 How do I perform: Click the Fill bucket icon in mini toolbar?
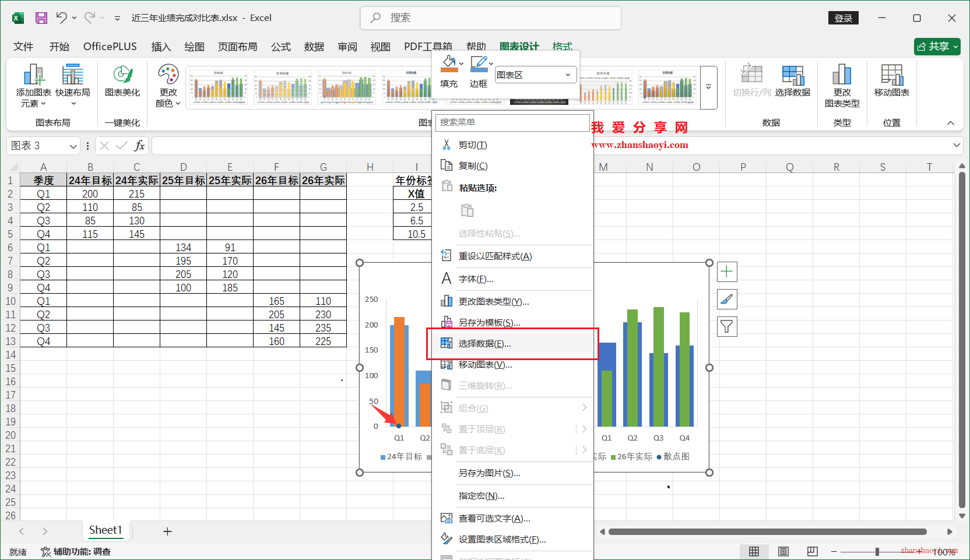(449, 63)
